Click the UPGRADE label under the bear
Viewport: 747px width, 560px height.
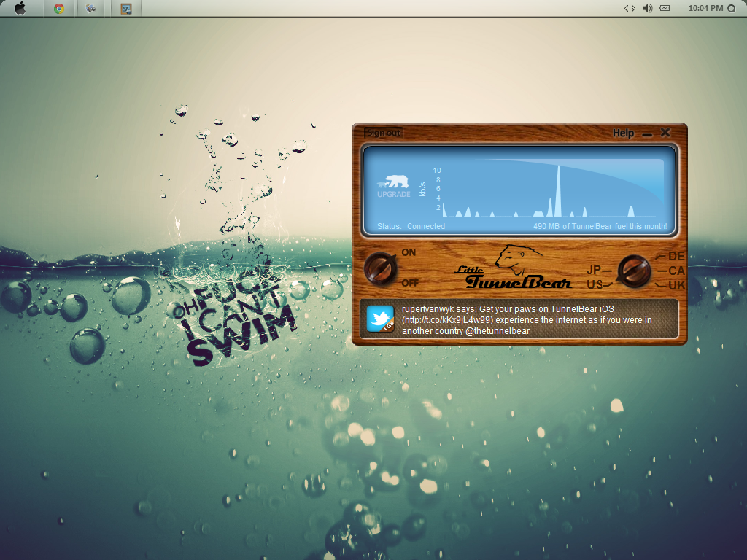tap(393, 194)
